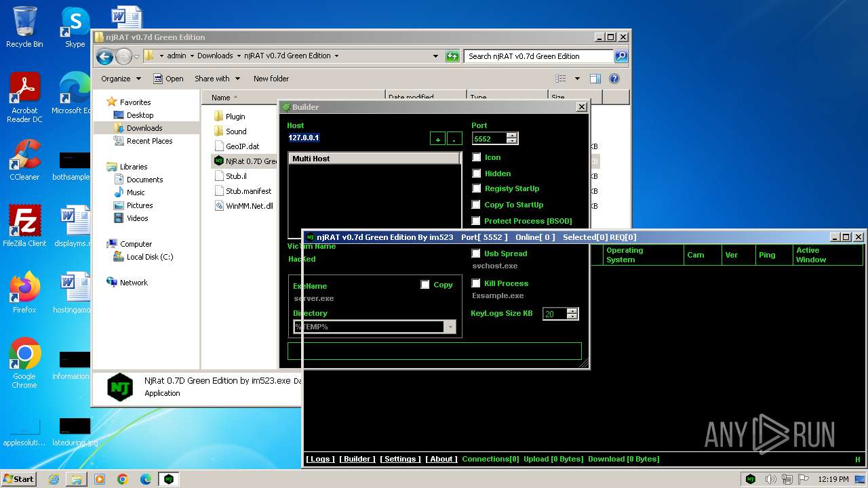Click Explorer back navigation button
The width and height of the screenshot is (868, 488).
pyautogui.click(x=104, y=56)
